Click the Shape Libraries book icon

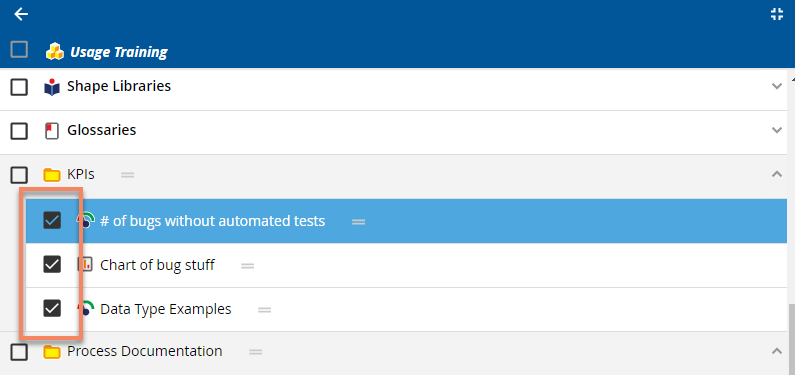click(52, 87)
